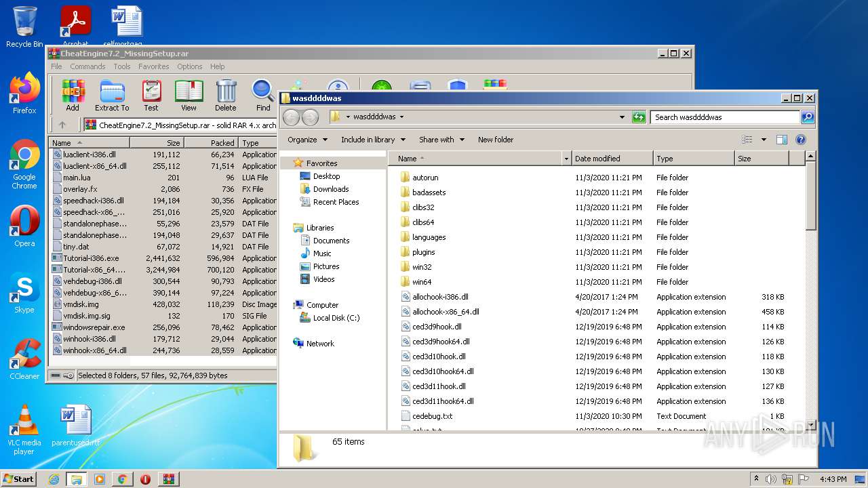
Task: Select allochook-i386.dll file
Action: [x=440, y=297]
